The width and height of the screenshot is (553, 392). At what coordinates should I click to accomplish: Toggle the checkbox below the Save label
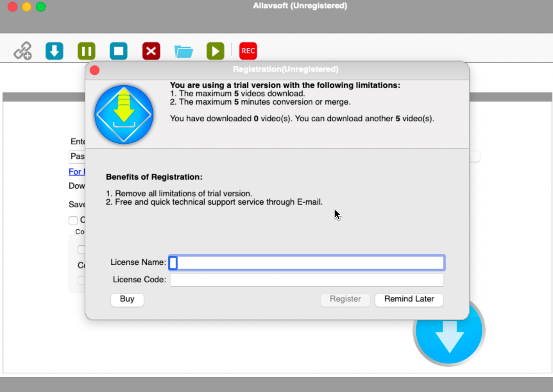[x=73, y=220]
